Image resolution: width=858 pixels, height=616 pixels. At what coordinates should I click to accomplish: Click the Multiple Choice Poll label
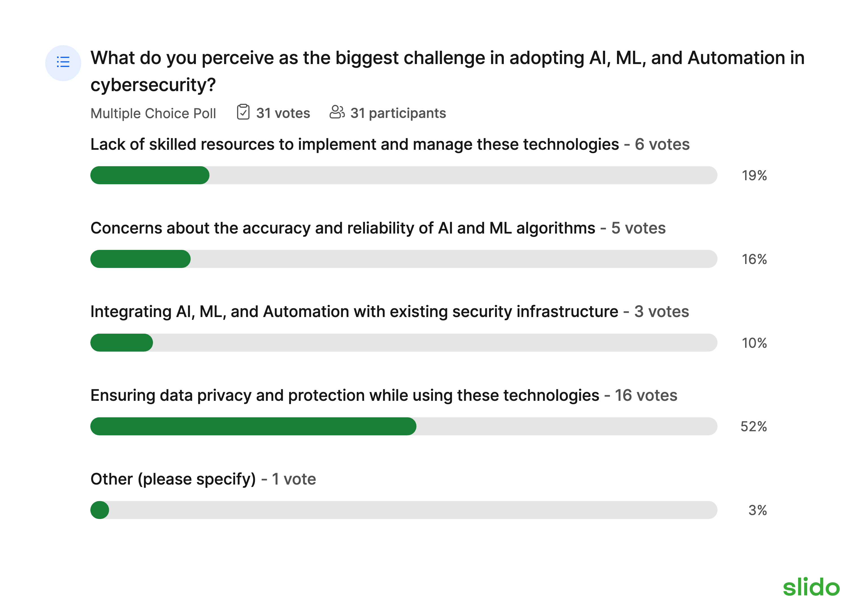pos(153,113)
